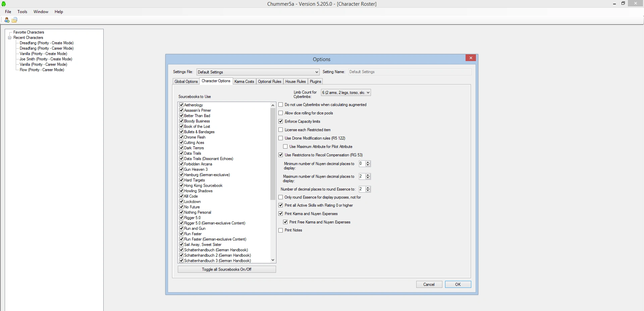
Task: Decrease maximum Nuyen decimal places with down arrow
Action: (x=368, y=178)
